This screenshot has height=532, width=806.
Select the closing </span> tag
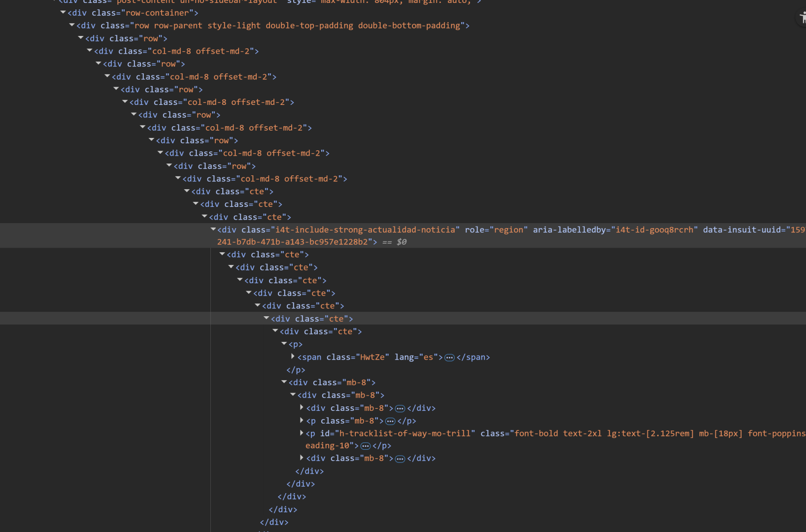click(473, 357)
